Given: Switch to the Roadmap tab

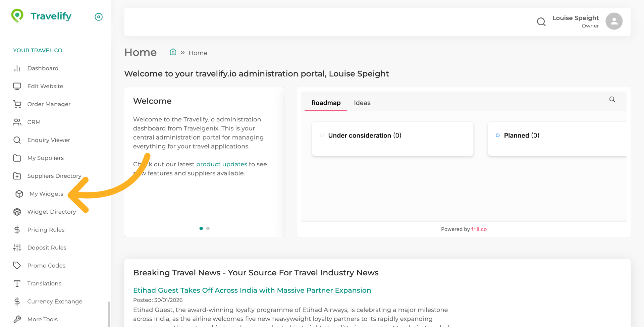Looking at the screenshot, I should [x=326, y=103].
